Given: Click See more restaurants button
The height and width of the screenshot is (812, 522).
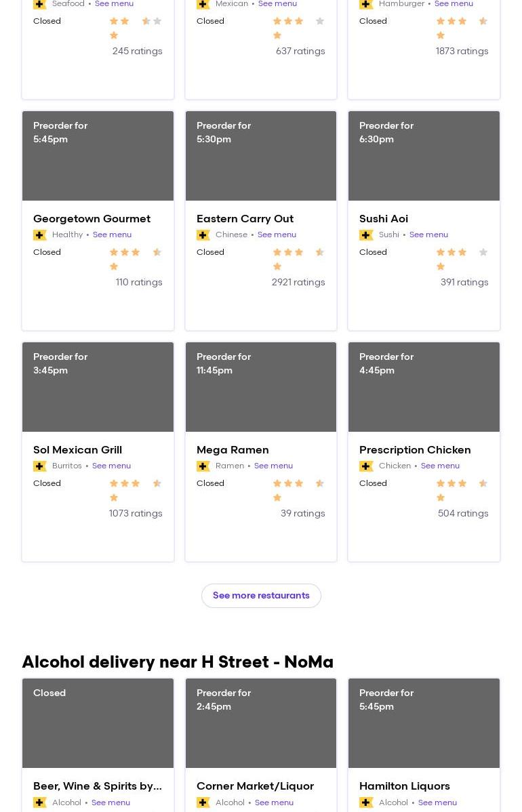Looking at the screenshot, I should [x=261, y=596].
